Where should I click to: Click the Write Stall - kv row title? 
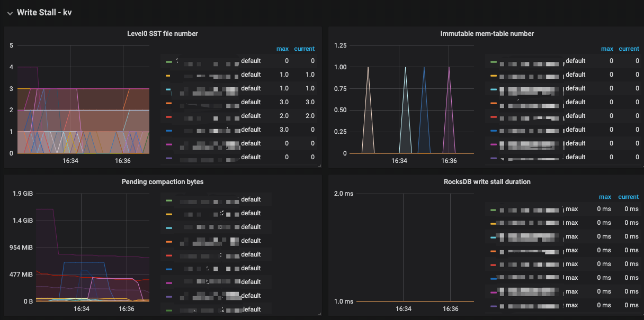click(x=44, y=12)
